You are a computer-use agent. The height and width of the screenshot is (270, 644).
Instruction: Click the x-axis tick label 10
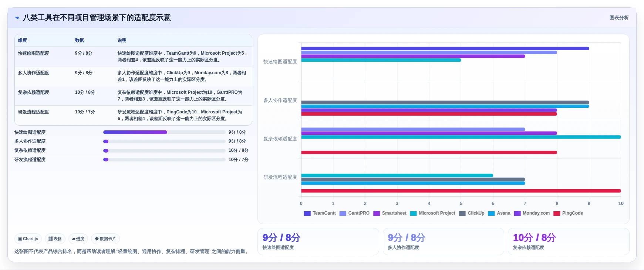[x=621, y=204]
